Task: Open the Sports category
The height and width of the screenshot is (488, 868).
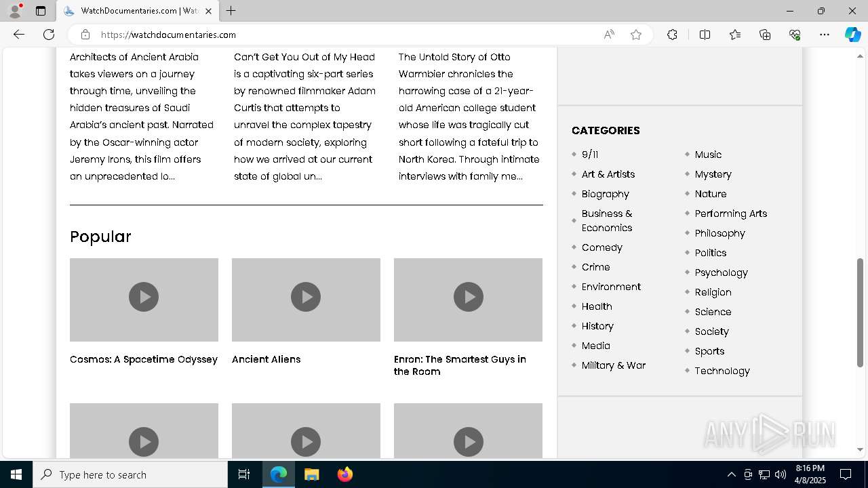Action: (710, 351)
